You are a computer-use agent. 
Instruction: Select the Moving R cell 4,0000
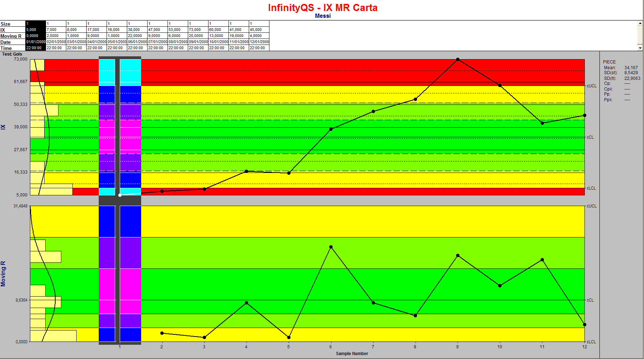pos(259,36)
